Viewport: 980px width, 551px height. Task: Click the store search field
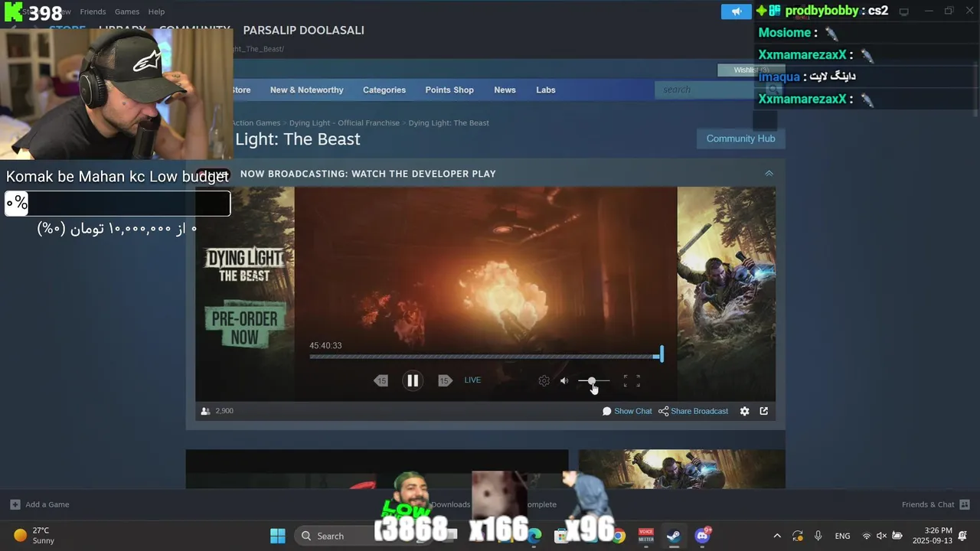[704, 90]
